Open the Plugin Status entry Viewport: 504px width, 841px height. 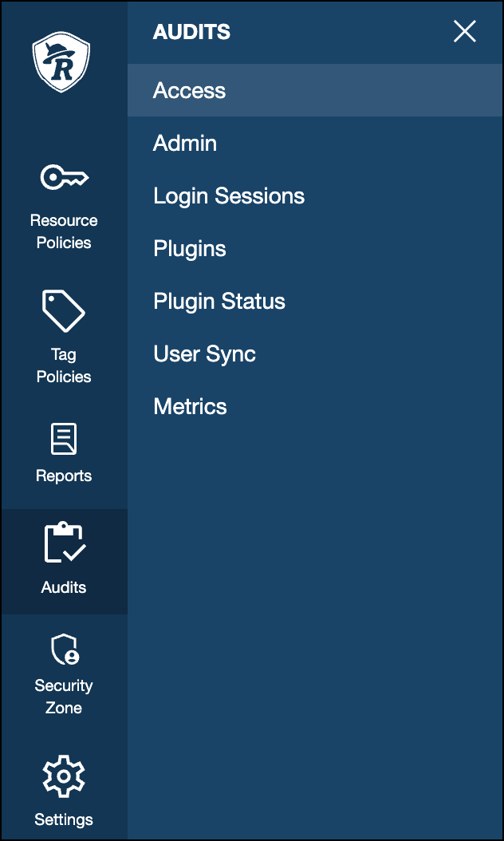[219, 302]
